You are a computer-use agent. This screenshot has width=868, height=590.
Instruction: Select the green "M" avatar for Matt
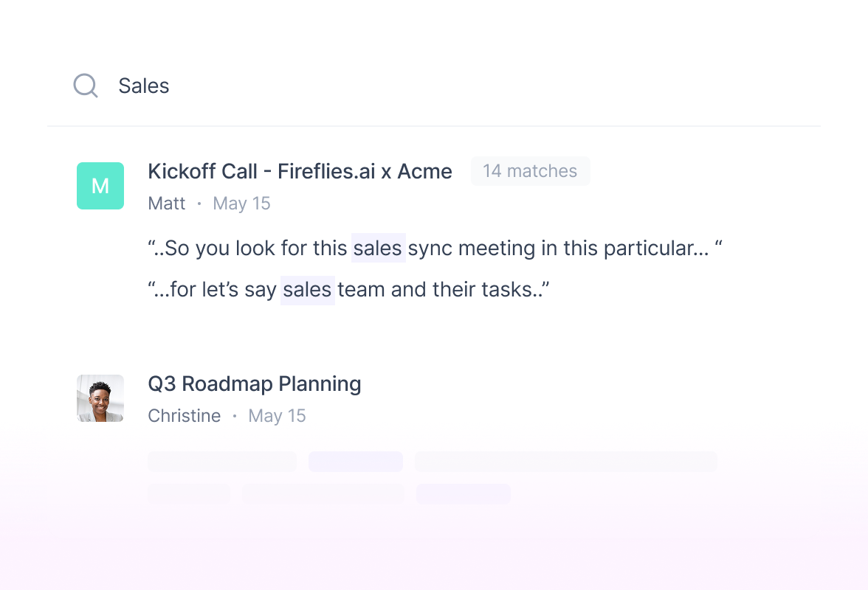[x=100, y=186]
